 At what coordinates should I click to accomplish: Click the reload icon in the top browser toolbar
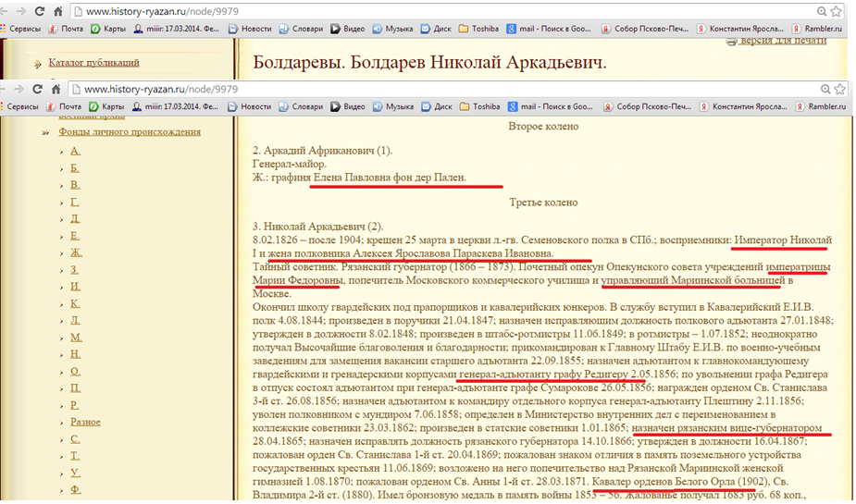point(39,11)
